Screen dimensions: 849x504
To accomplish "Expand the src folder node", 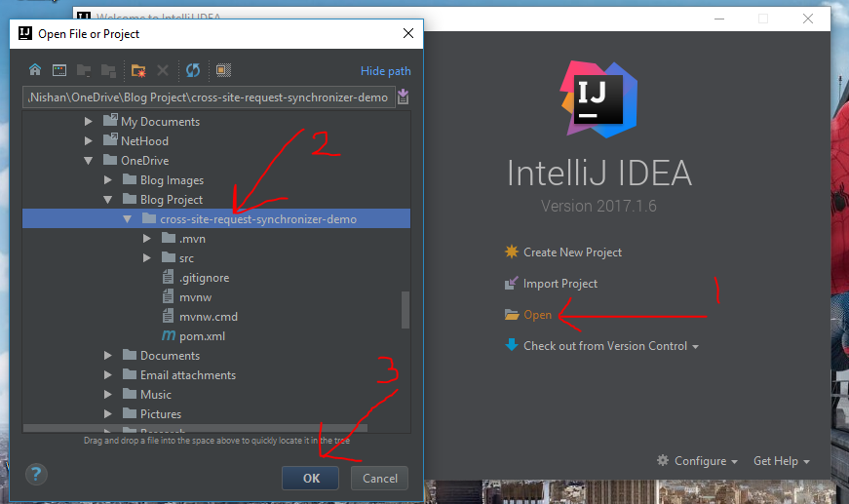I will click(x=147, y=257).
